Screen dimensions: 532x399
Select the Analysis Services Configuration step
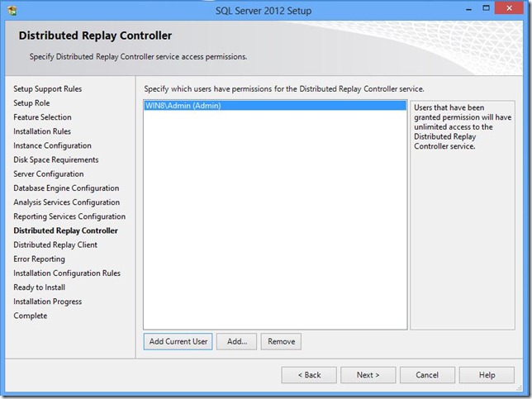(66, 202)
